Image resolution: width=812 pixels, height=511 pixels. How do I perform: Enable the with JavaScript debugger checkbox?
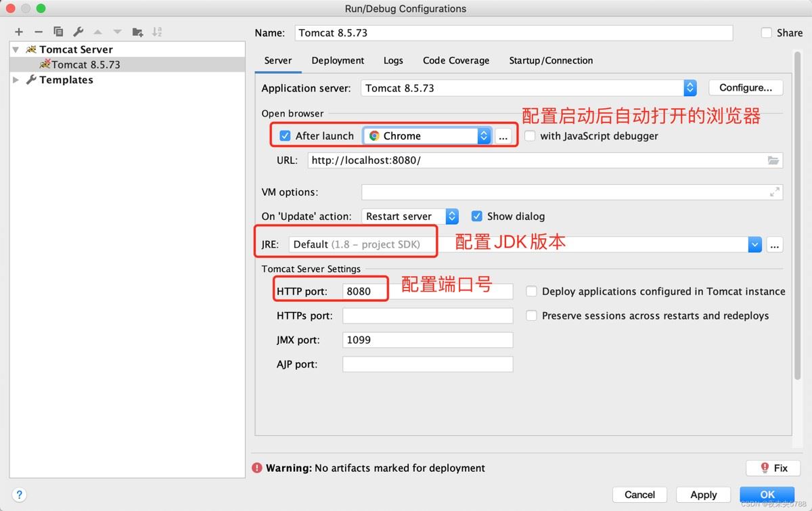point(530,136)
